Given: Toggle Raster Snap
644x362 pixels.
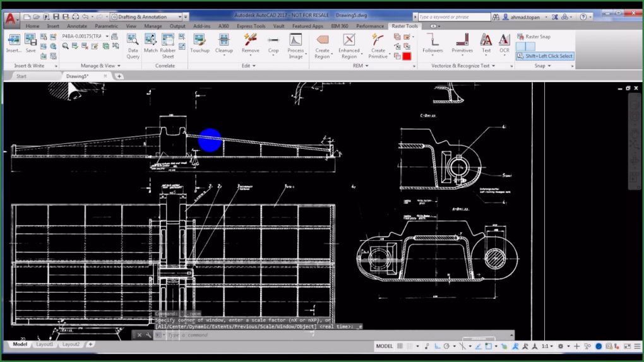Looking at the screenshot, I should [x=534, y=37].
